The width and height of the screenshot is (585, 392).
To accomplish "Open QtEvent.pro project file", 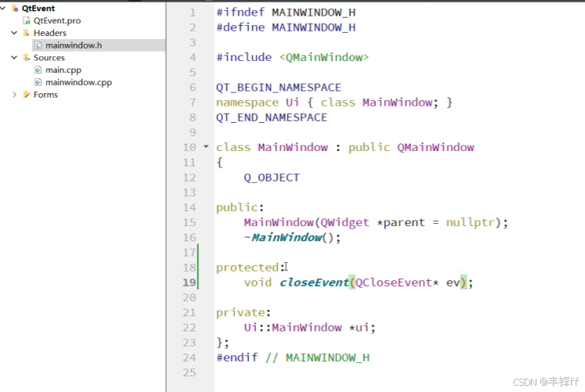I will [x=57, y=20].
